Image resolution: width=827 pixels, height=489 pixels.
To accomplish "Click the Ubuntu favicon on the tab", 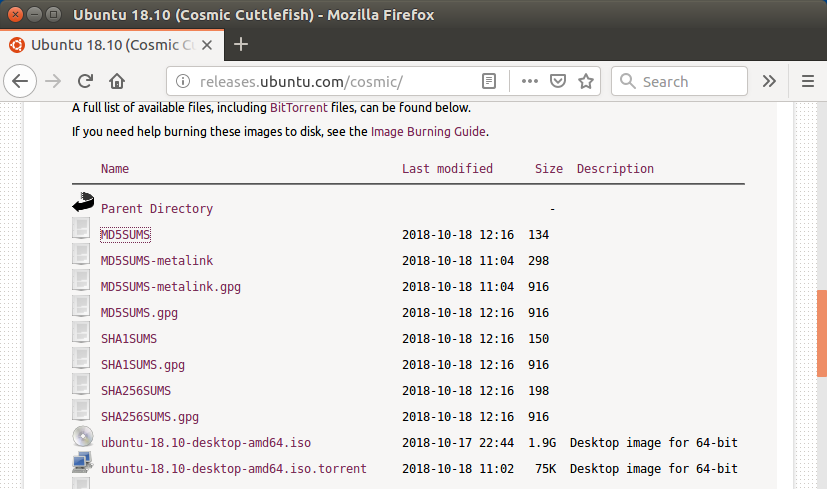I will 16,45.
